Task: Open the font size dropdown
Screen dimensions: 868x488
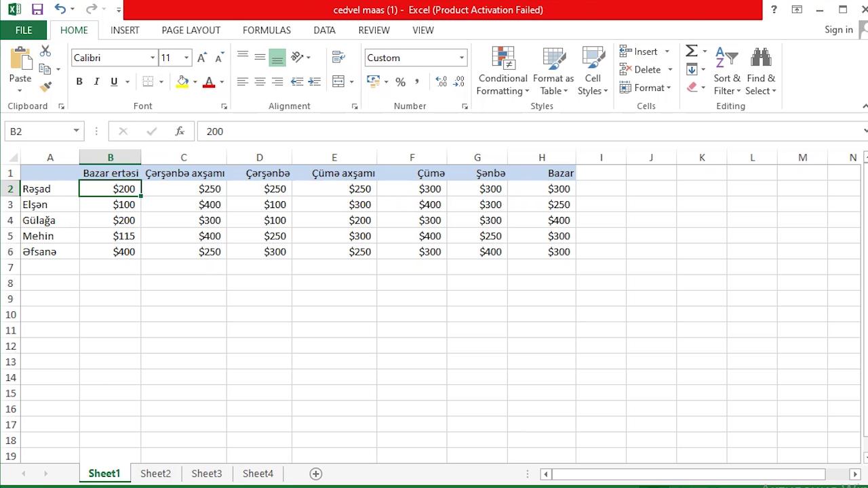Action: pos(186,58)
